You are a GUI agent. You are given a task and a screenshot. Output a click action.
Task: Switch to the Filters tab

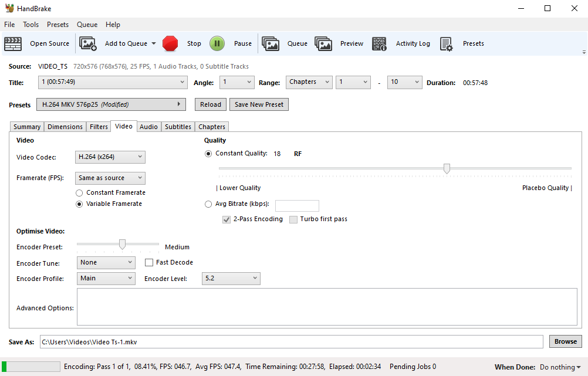point(99,127)
